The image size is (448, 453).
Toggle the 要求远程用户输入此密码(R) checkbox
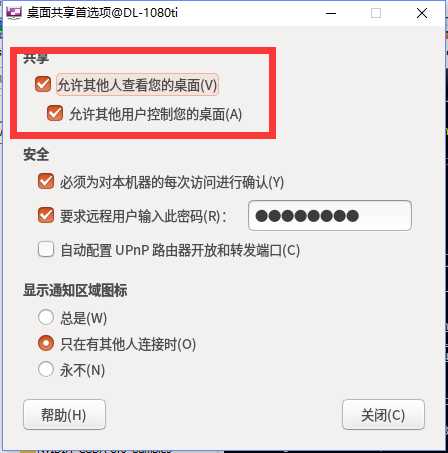pyautogui.click(x=46, y=215)
